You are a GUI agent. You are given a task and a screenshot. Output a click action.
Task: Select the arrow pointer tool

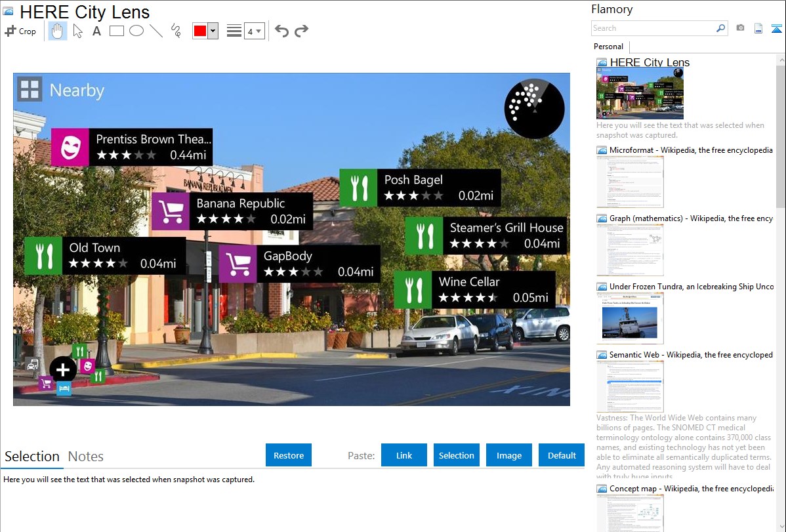pos(77,31)
